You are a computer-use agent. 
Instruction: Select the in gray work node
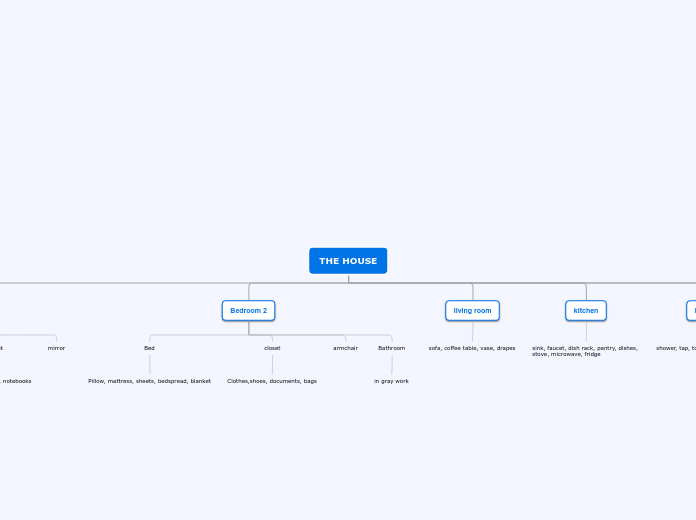pyautogui.click(x=391, y=381)
